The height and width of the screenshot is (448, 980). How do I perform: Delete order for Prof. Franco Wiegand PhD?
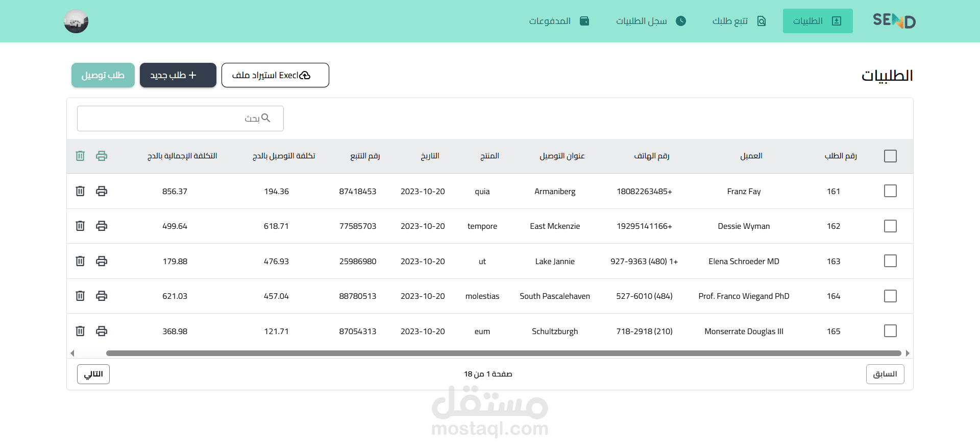[x=80, y=296]
